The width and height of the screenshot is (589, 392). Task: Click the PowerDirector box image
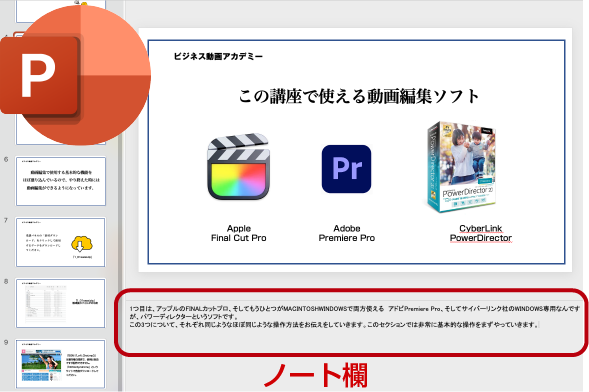click(462, 167)
